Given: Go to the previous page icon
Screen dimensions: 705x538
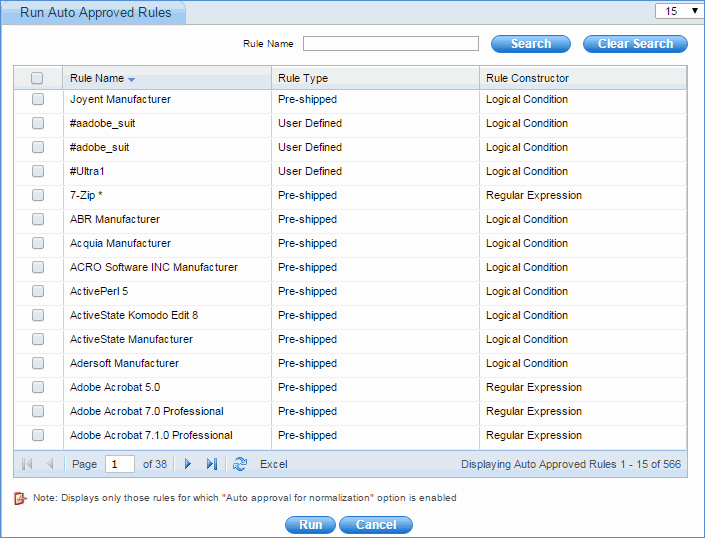Looking at the screenshot, I should pos(50,464).
